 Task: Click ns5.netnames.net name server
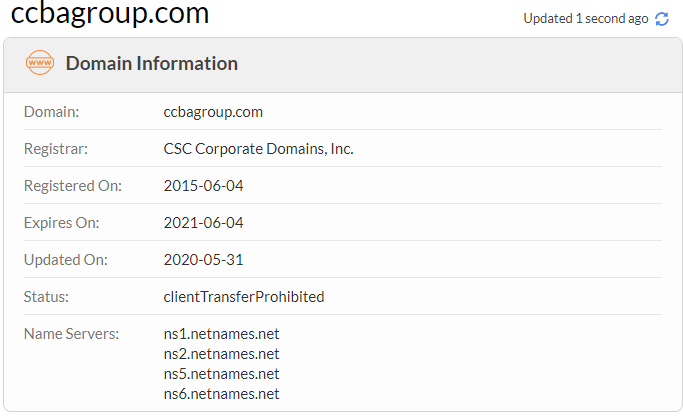coord(221,374)
